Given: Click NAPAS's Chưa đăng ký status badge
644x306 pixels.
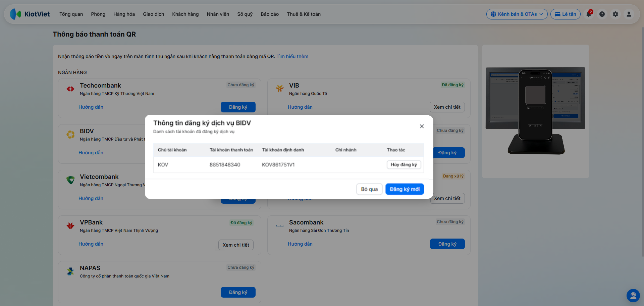Looking at the screenshot, I should click(x=241, y=267).
